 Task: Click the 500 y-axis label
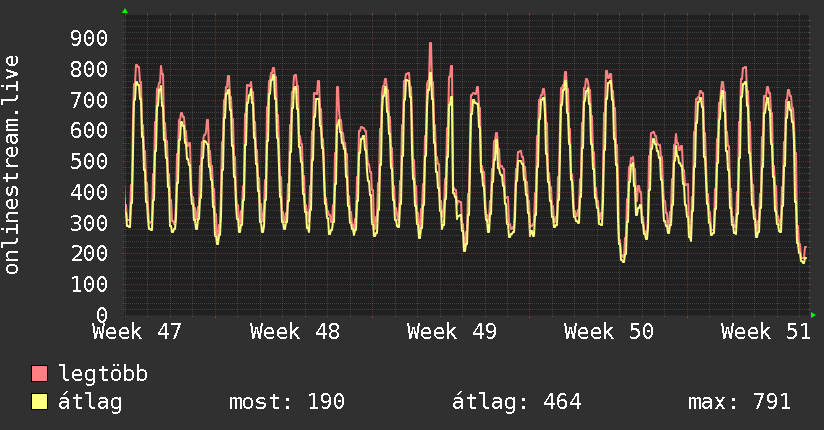89,161
